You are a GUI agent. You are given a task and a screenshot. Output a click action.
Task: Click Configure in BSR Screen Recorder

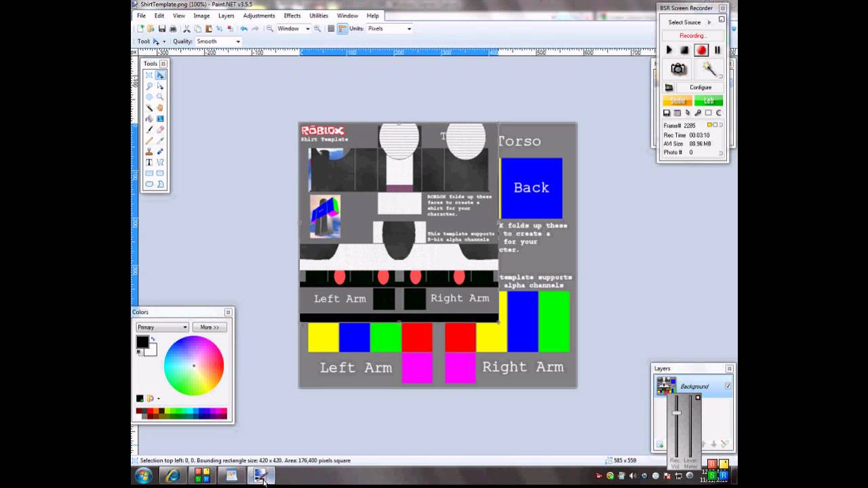pyautogui.click(x=701, y=87)
